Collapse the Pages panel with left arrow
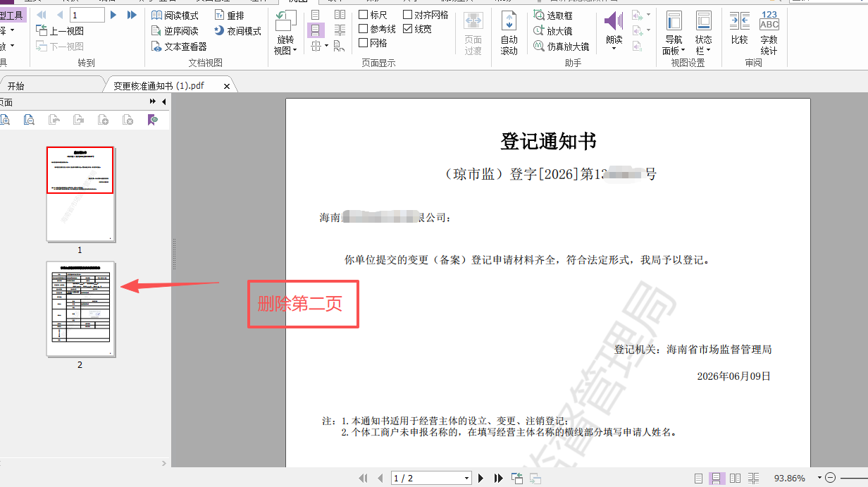Image resolution: width=868 pixels, height=487 pixels. point(164,102)
